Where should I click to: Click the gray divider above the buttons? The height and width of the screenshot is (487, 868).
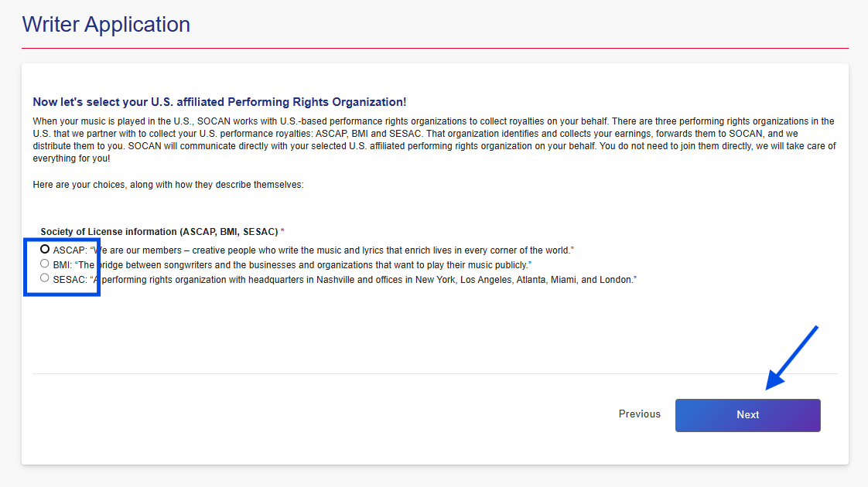(435, 374)
